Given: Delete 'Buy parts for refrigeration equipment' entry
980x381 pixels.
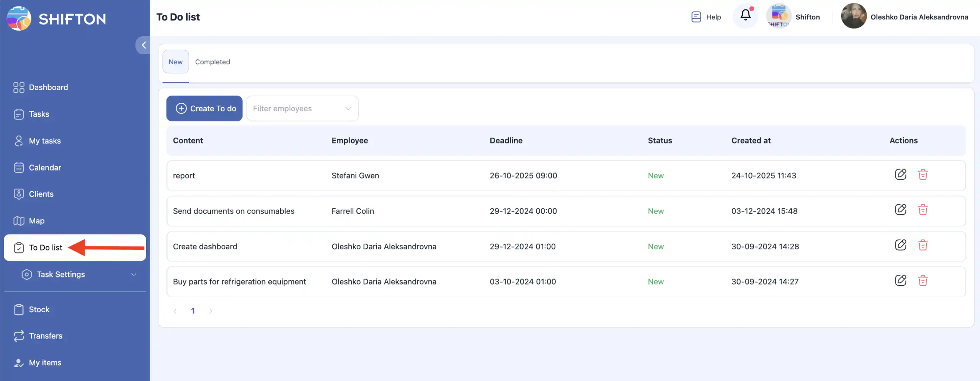Looking at the screenshot, I should (x=923, y=280).
